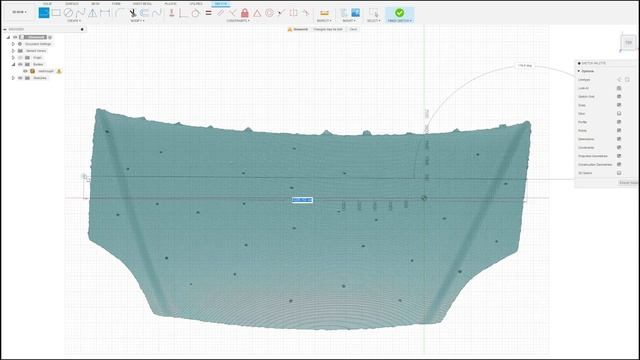Click the Insert Canvas image icon
This screenshot has height=360, width=640.
(x=356, y=13)
